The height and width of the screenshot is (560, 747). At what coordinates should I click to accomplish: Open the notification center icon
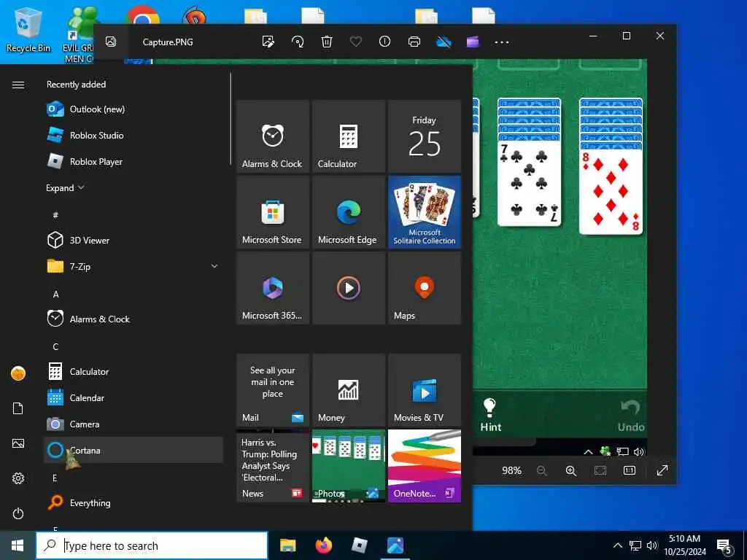tap(724, 546)
